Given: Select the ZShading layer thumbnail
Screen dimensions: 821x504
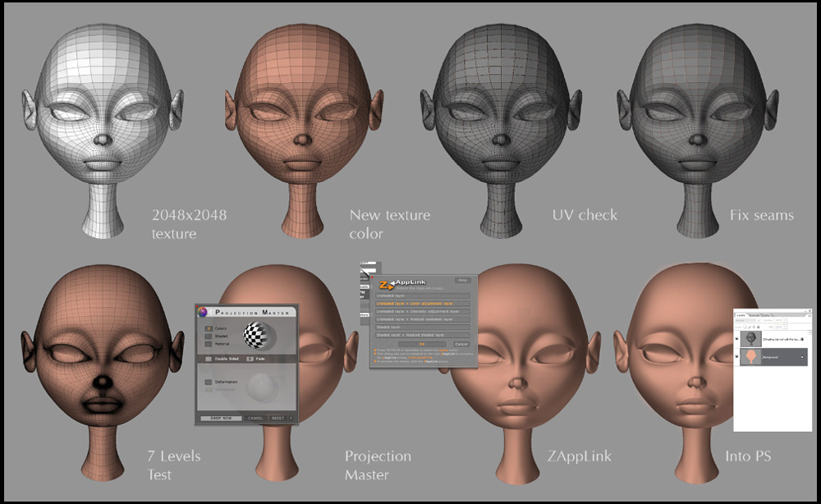Looking at the screenshot, I should pyautogui.click(x=750, y=338).
